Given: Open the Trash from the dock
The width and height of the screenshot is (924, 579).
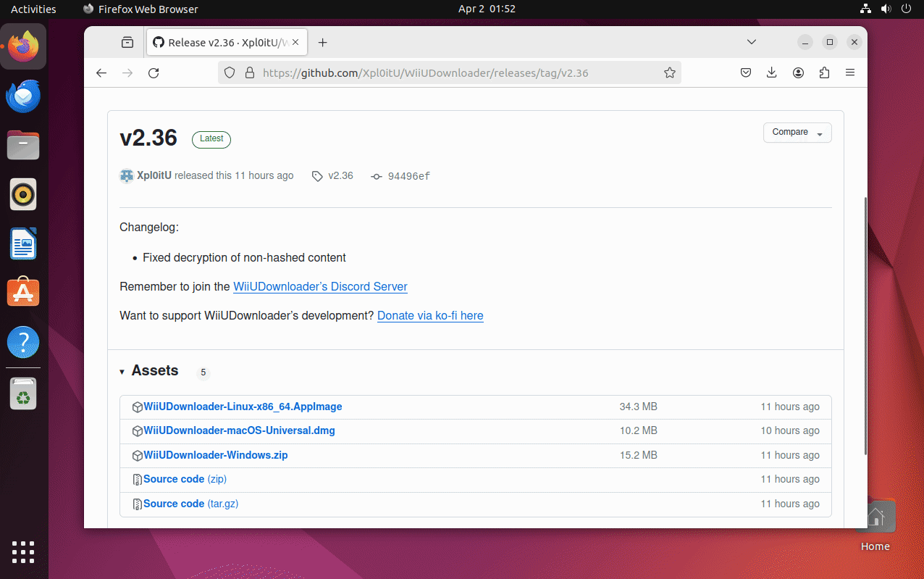Looking at the screenshot, I should coord(23,395).
